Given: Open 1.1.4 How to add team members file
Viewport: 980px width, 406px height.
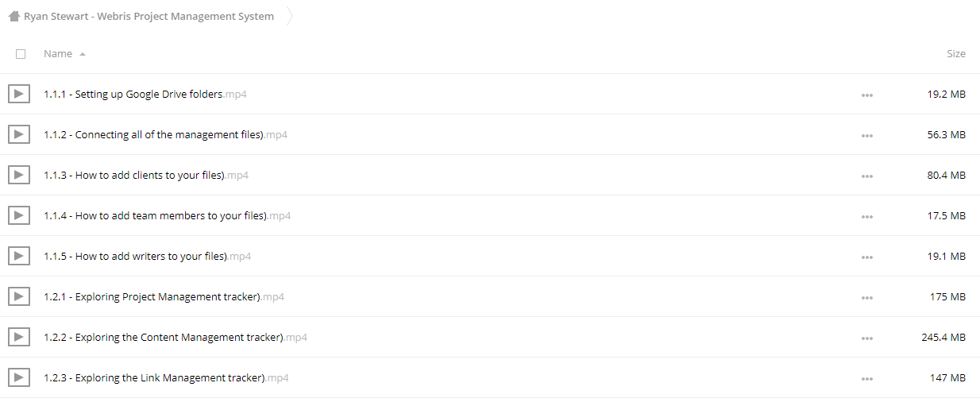Looking at the screenshot, I should (167, 215).
